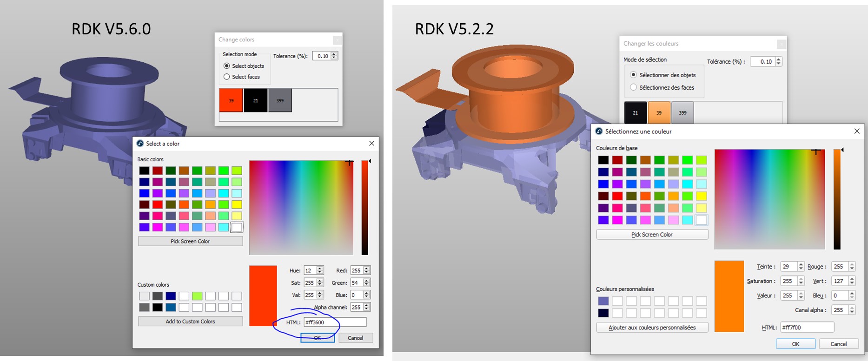The width and height of the screenshot is (868, 361).
Task: Click color spectrum area in Sélectionnez une couleur
Action: point(769,199)
